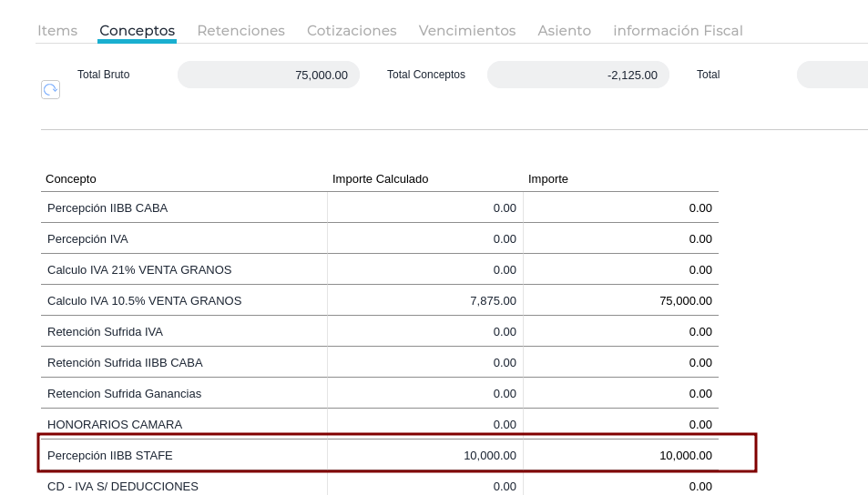Click Importe 0.00 in Retencion Sufrida Ganancias row
The image size is (868, 495).
tap(621, 394)
